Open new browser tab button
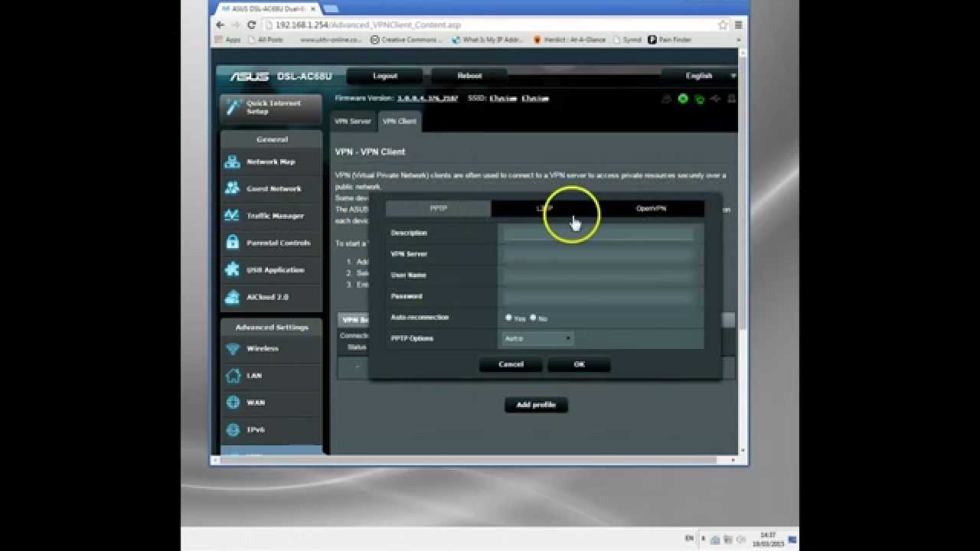The image size is (980, 551). coord(331,8)
